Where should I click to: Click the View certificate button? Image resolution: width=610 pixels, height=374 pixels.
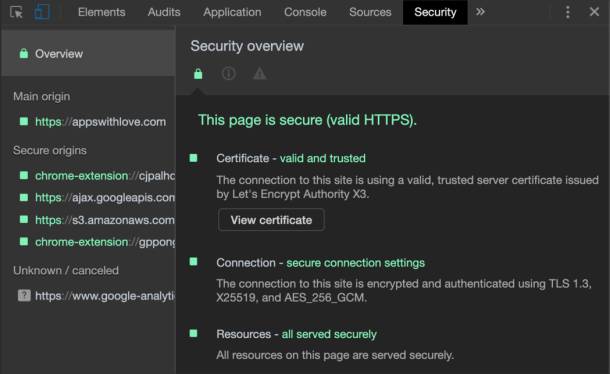[x=271, y=220]
